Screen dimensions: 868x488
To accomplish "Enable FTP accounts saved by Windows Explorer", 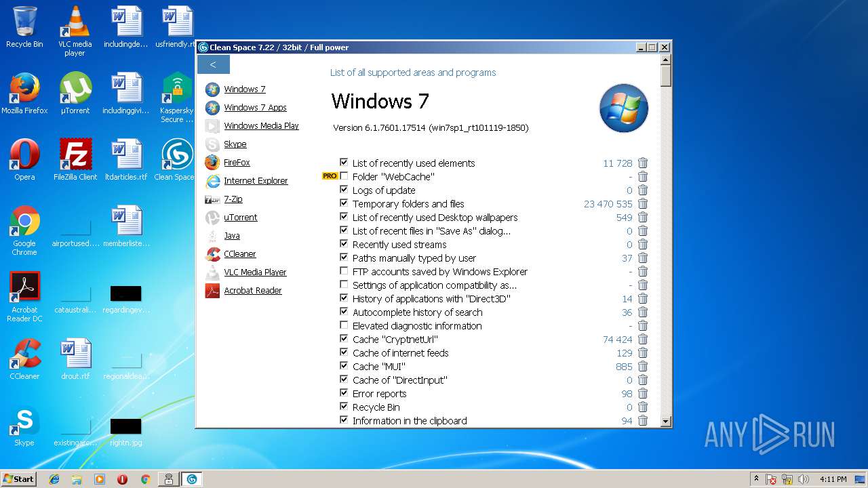I will pos(344,271).
